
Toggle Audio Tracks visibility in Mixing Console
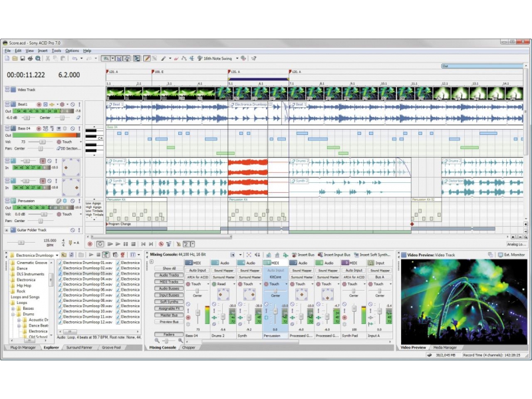pos(169,275)
